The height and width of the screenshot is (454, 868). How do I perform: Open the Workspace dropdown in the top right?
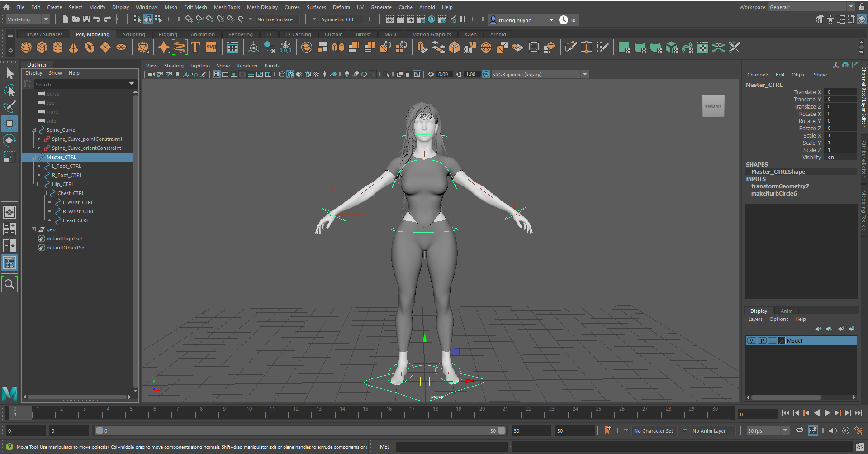pyautogui.click(x=851, y=6)
